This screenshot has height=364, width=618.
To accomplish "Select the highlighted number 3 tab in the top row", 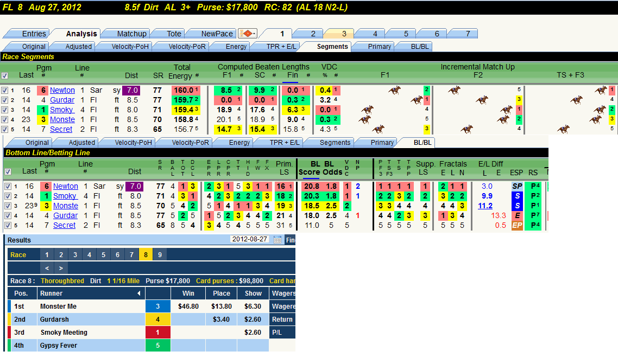I will point(344,34).
